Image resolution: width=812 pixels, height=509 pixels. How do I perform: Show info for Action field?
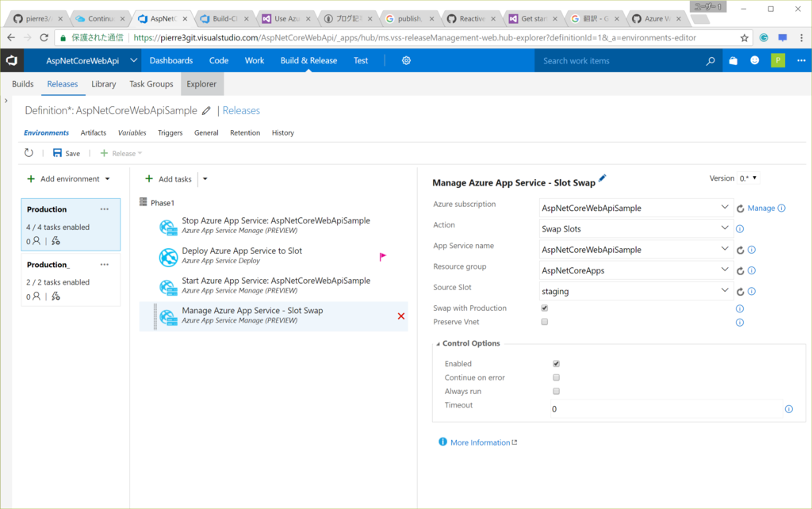[740, 229]
